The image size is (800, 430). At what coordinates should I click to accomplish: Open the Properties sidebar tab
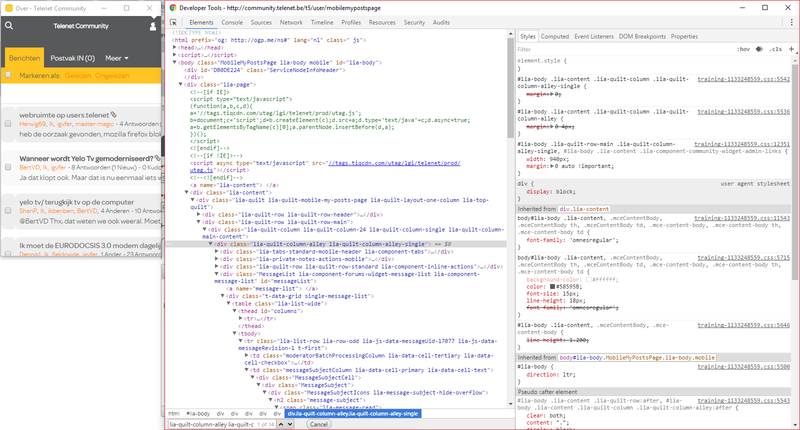[684, 37]
